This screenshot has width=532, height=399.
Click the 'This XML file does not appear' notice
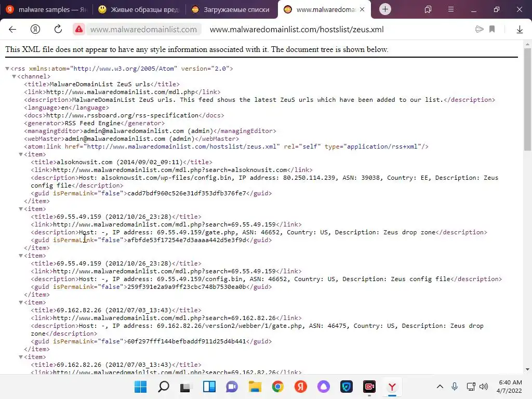197,49
